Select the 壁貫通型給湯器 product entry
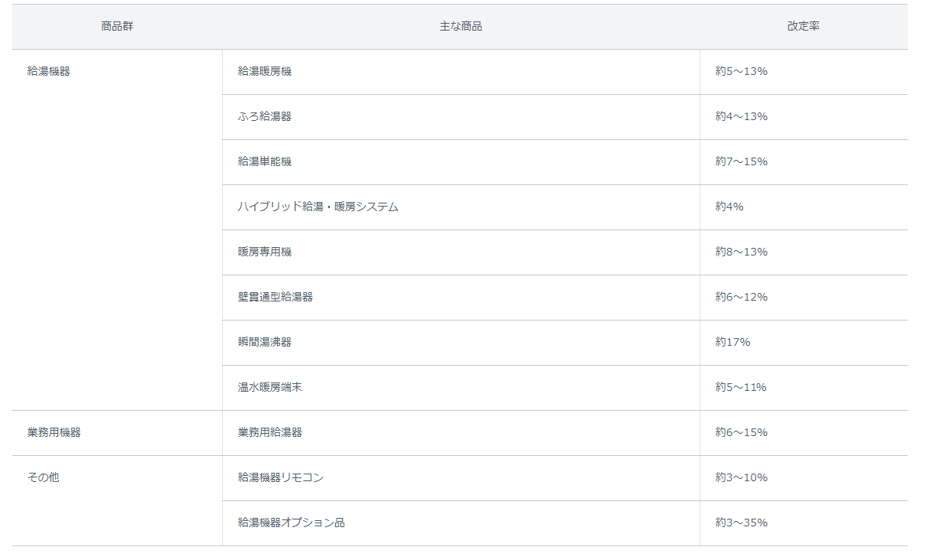Screen dimensions: 949x560 pos(276,297)
